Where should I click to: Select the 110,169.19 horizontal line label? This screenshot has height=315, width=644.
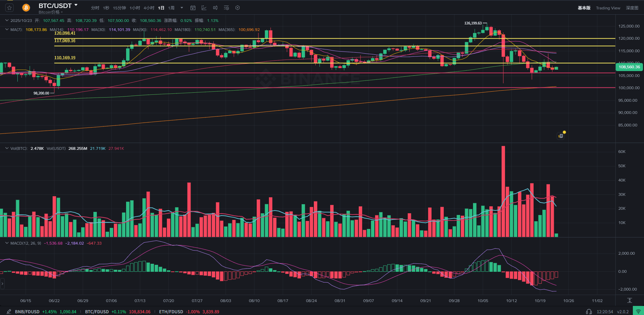(65, 58)
